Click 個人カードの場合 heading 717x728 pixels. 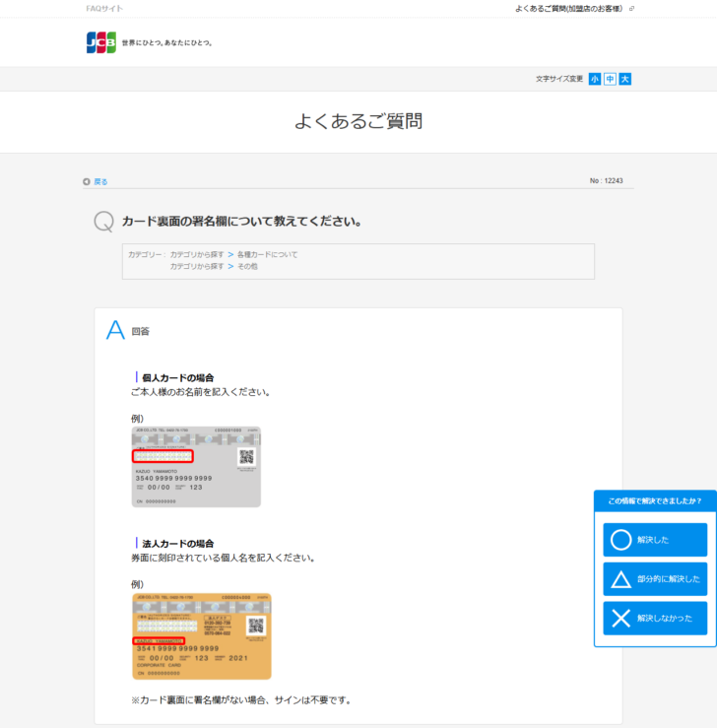(177, 377)
